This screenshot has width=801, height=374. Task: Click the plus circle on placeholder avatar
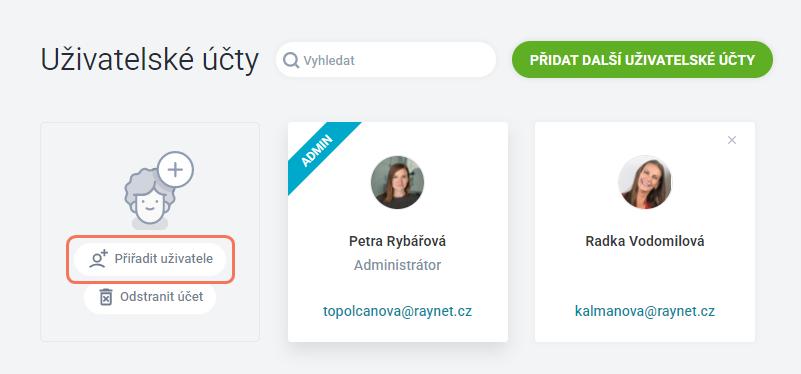(x=175, y=170)
